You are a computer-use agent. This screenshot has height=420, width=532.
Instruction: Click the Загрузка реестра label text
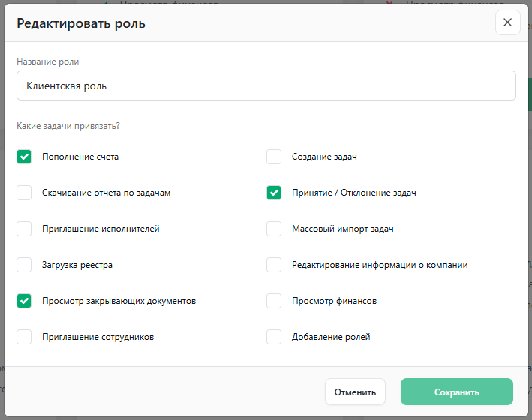77,265
